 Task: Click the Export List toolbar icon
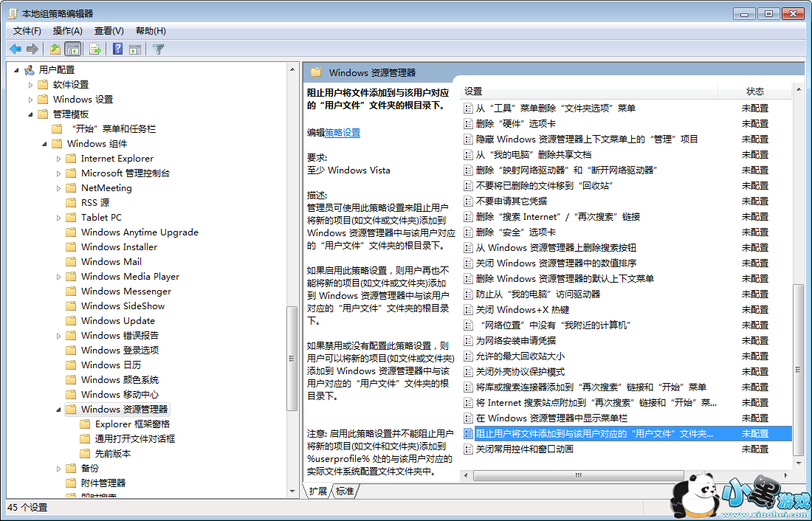[x=94, y=49]
